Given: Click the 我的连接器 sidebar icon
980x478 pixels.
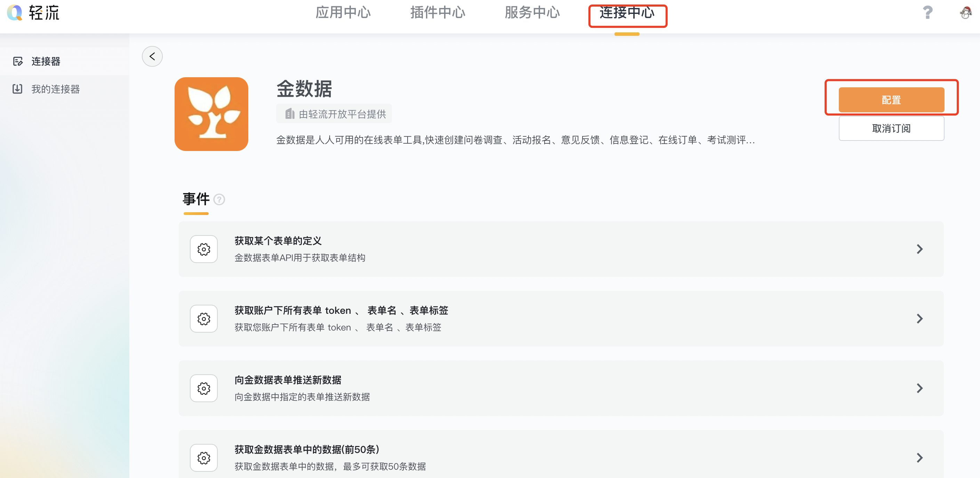Looking at the screenshot, I should 17,89.
